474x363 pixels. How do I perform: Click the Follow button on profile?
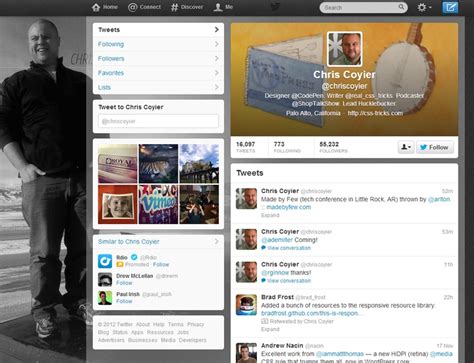click(435, 147)
